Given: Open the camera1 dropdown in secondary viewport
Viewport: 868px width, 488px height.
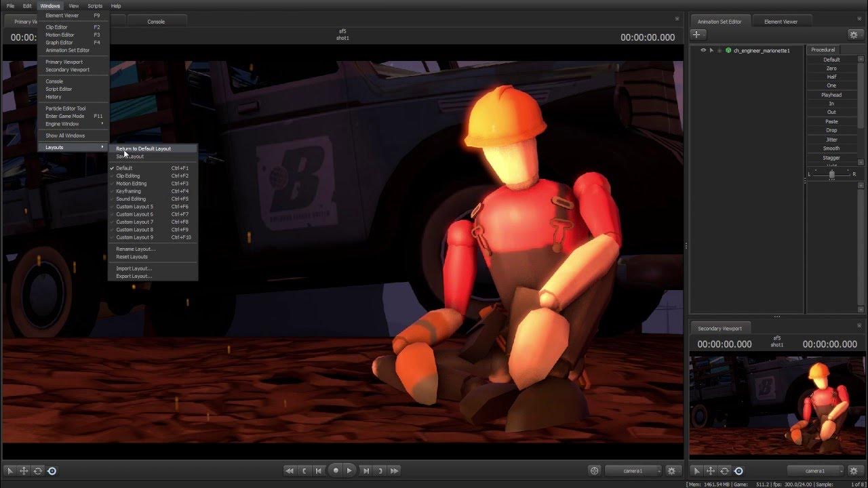Looking at the screenshot, I should click(x=816, y=470).
